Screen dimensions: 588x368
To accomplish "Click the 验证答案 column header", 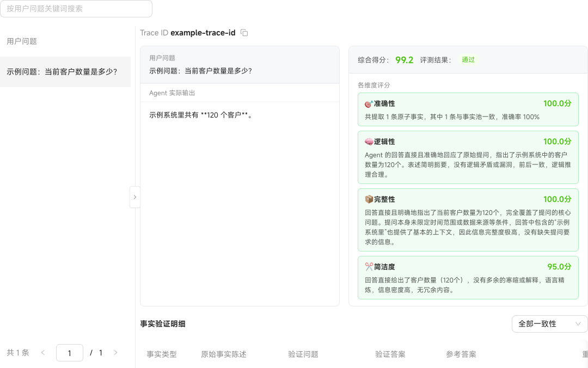I will [x=390, y=354].
